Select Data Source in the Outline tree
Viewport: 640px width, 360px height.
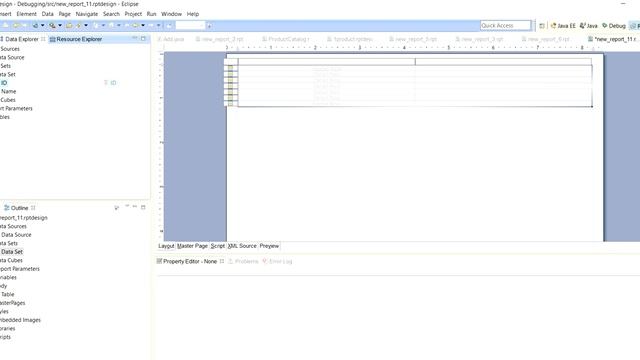[x=16, y=235]
